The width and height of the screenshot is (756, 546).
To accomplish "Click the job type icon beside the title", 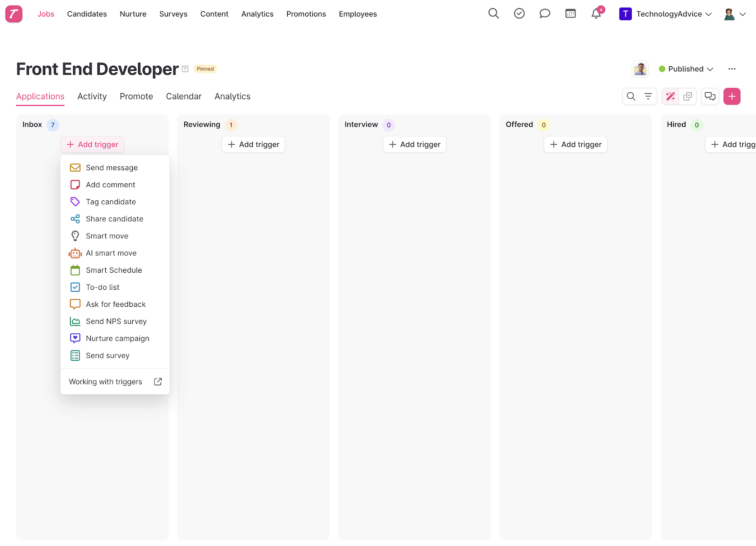I will pyautogui.click(x=185, y=69).
